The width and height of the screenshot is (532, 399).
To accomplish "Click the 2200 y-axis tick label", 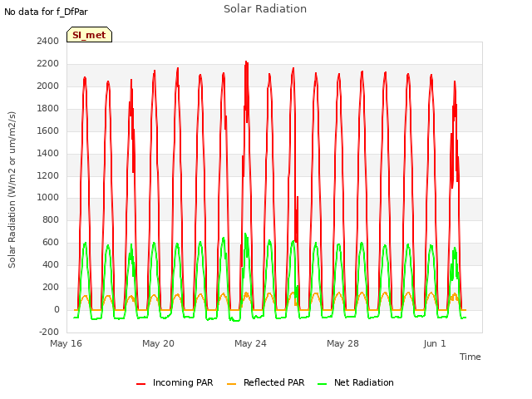I will point(48,63).
